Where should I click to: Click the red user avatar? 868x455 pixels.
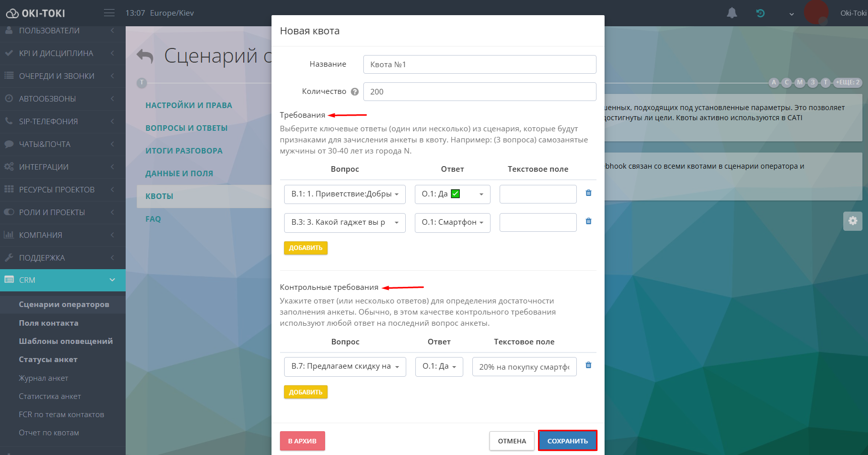(x=816, y=12)
